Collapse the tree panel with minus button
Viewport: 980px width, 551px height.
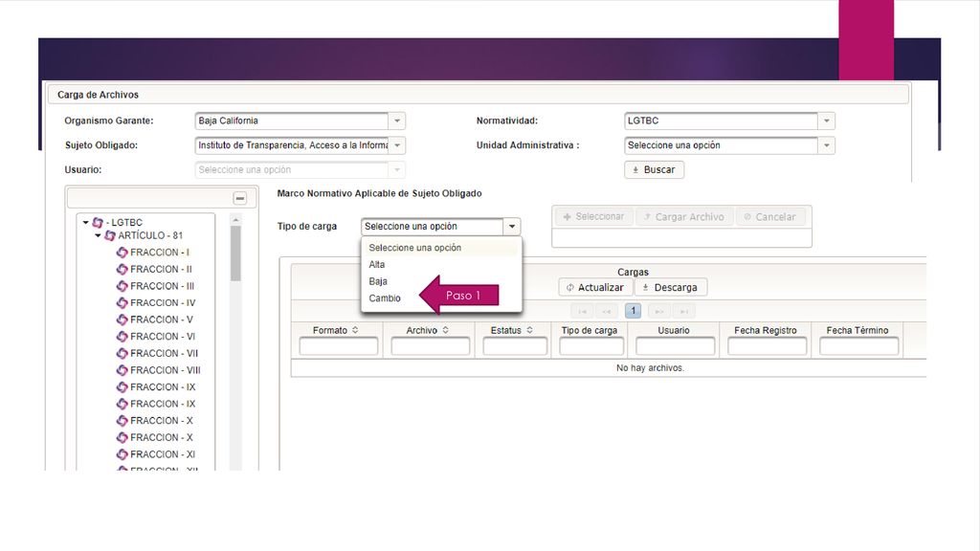pyautogui.click(x=240, y=199)
